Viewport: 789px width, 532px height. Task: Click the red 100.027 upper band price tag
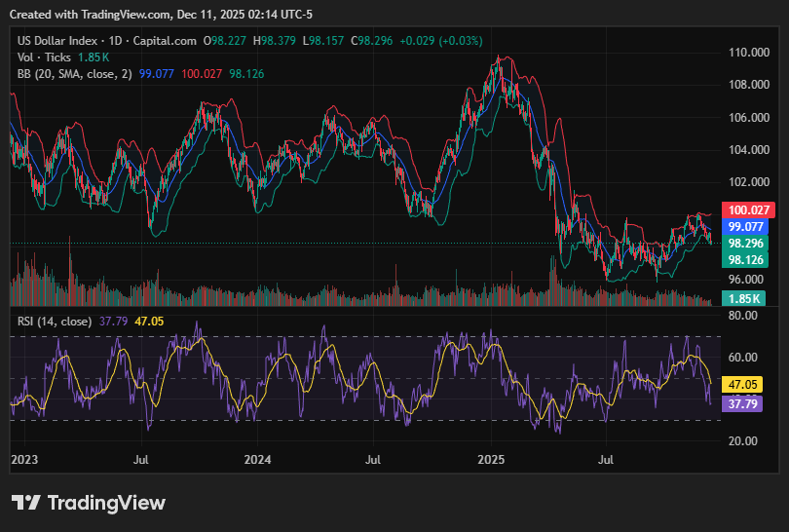749,209
